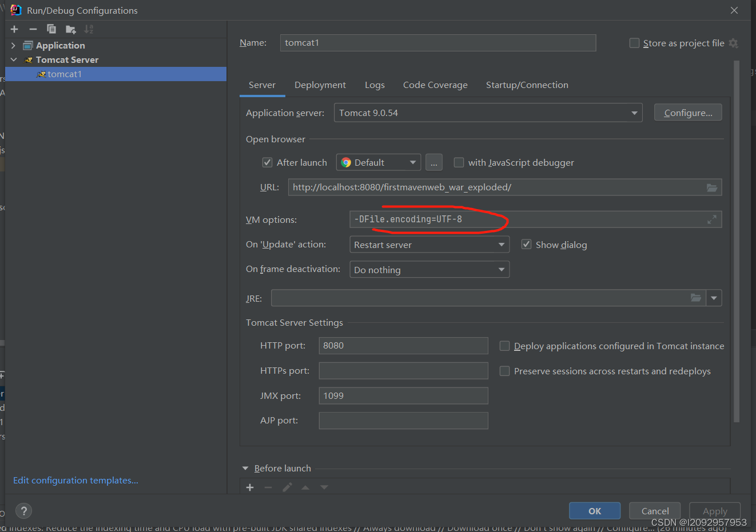Remove the Before launch task
Image resolution: width=756 pixels, height=532 pixels.
tap(268, 487)
